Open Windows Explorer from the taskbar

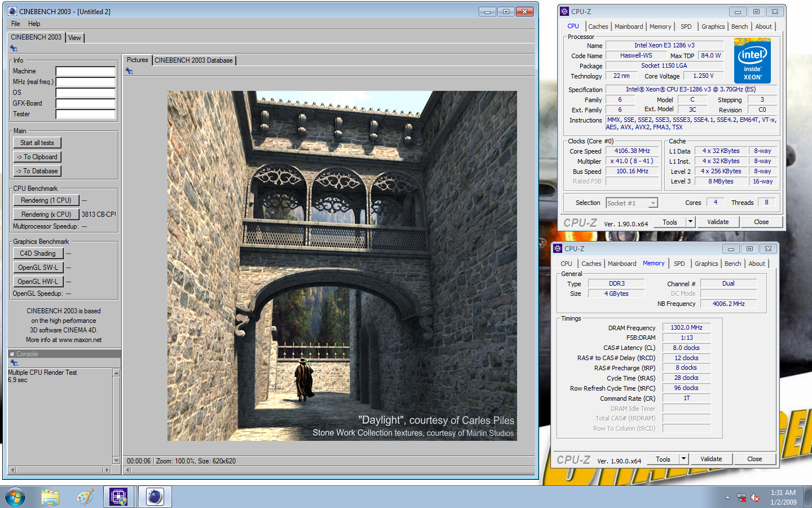[50, 497]
